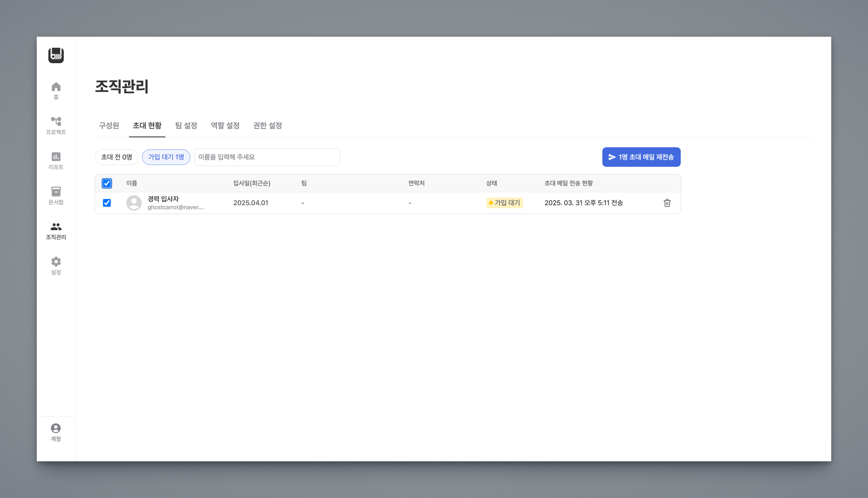Open the 리포트 reports chart icon

point(56,157)
